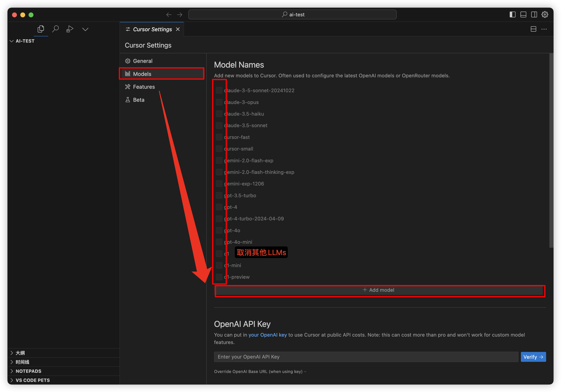Expand the NOTEPADS section

tap(63, 371)
